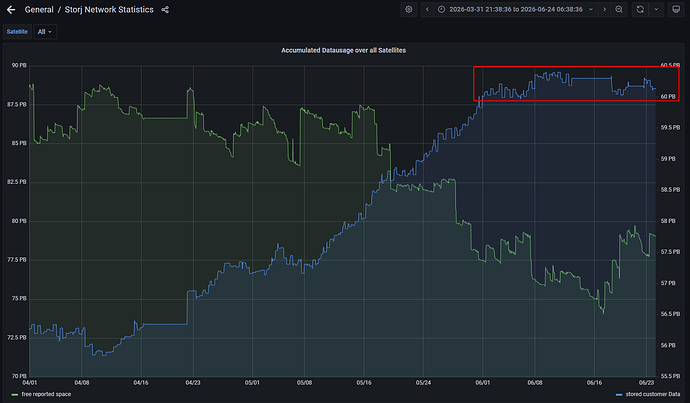This screenshot has height=403, width=690.
Task: Share dashboard via the share icon
Action: (165, 10)
